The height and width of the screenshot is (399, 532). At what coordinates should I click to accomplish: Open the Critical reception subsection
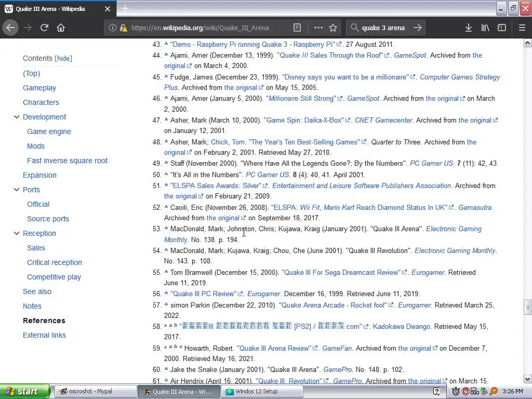coord(54,262)
